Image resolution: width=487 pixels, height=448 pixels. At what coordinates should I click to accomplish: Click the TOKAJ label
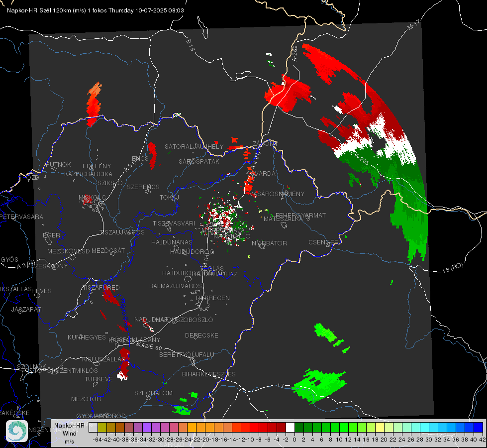[x=169, y=198]
